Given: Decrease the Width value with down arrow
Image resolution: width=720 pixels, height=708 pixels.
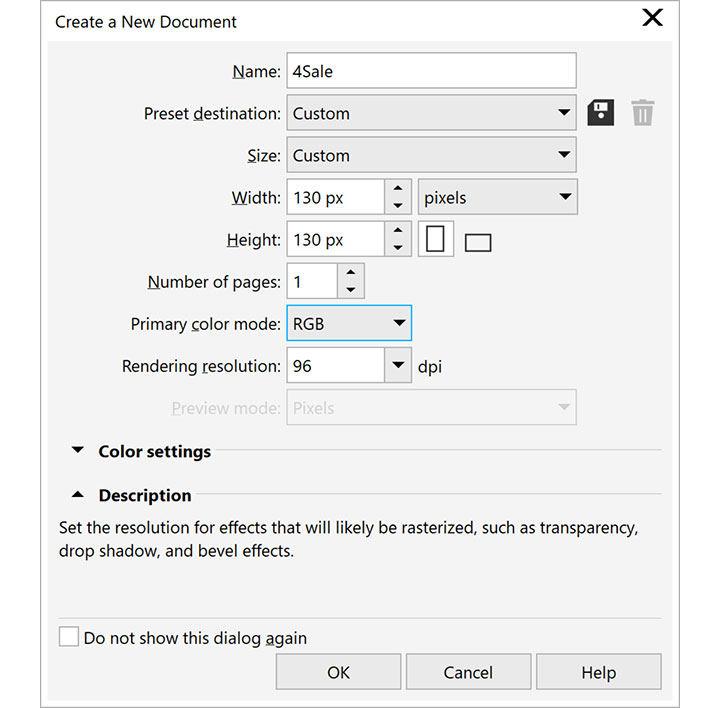Looking at the screenshot, I should point(398,206).
